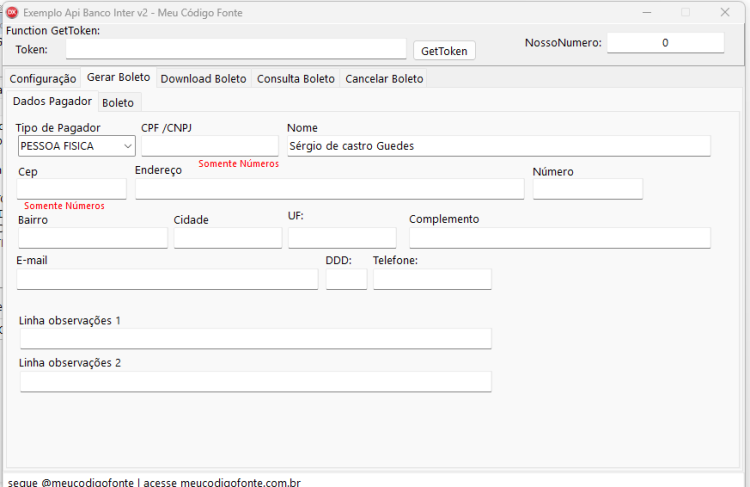Viewport: 750px width, 487px height.
Task: Open the Consulta Boleto tab
Action: pos(296,79)
